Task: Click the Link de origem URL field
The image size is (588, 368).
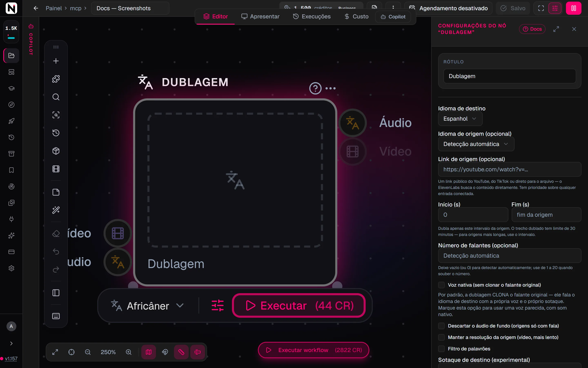Action: [x=510, y=169]
